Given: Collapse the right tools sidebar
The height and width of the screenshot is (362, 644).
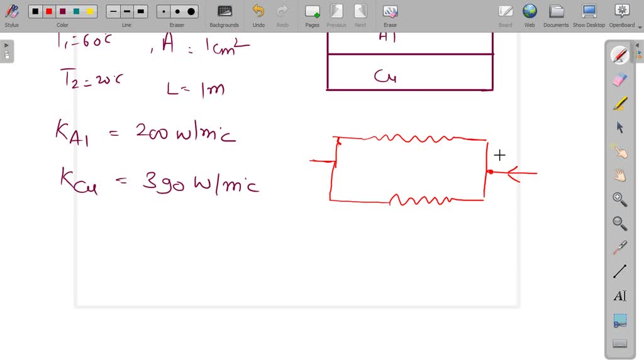Looking at the screenshot, I should [x=638, y=45].
